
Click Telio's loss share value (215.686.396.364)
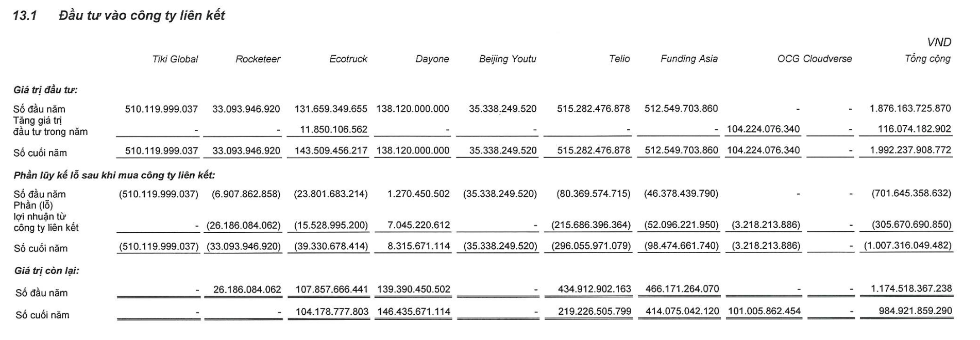tap(590, 225)
